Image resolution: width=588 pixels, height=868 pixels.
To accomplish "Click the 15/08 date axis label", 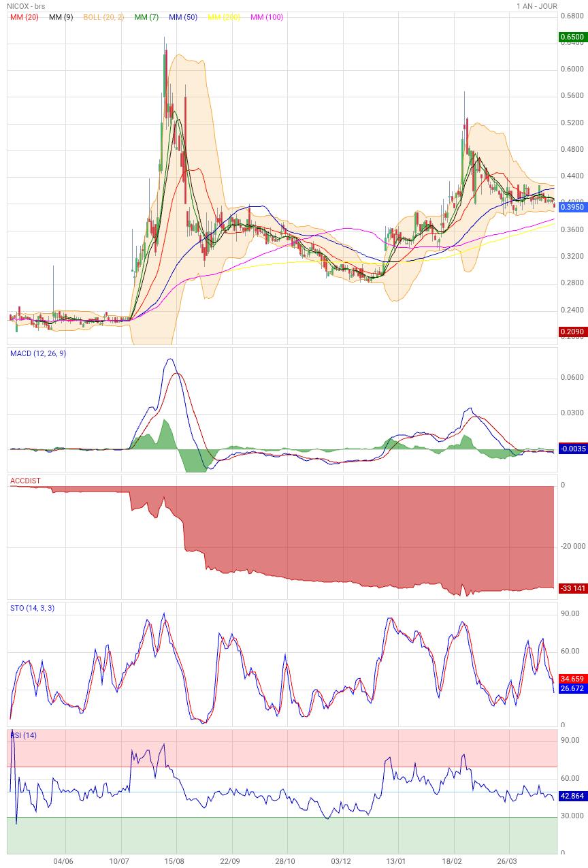I will pyautogui.click(x=174, y=861).
